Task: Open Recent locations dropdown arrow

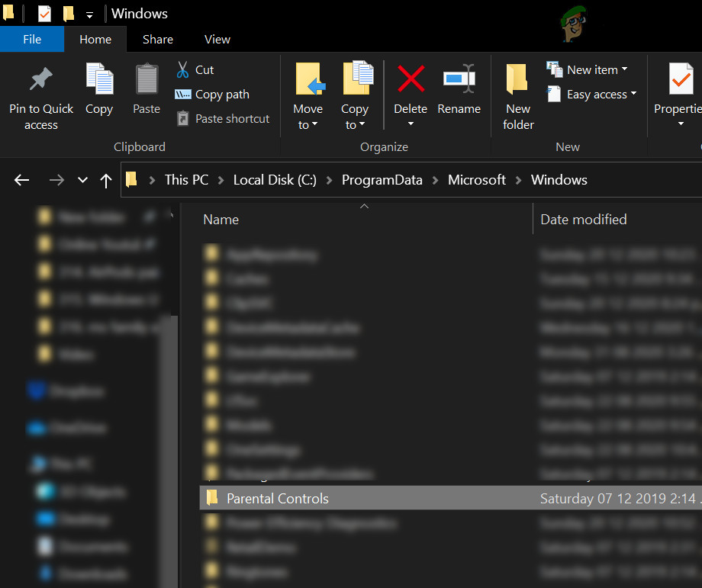Action: pyautogui.click(x=82, y=180)
